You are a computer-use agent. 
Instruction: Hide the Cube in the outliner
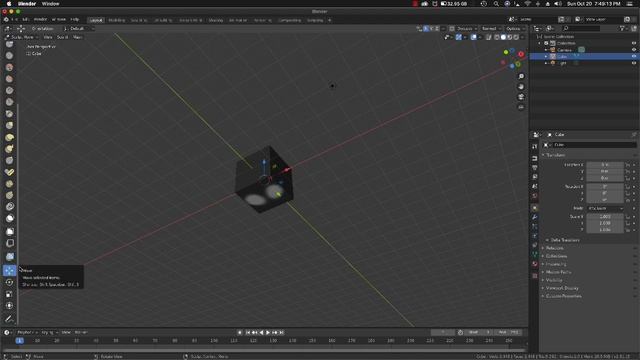634,56
